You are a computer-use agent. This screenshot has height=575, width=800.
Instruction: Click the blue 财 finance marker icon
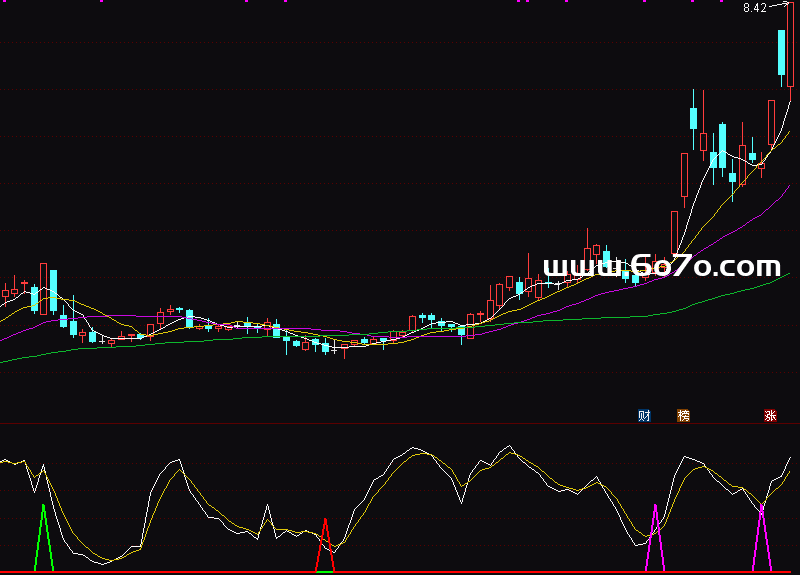644,415
